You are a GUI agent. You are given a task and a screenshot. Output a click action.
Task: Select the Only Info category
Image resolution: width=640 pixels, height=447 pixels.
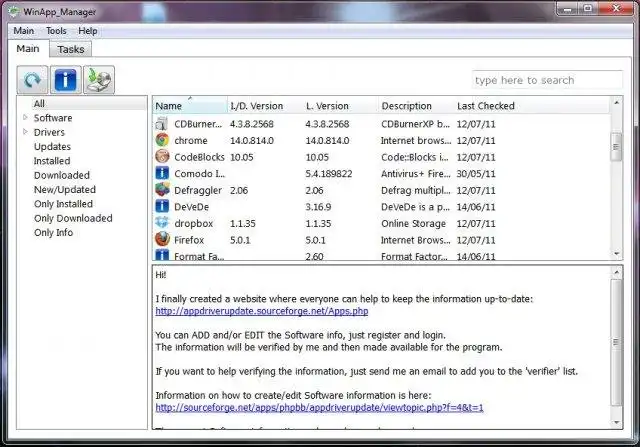[53, 232]
